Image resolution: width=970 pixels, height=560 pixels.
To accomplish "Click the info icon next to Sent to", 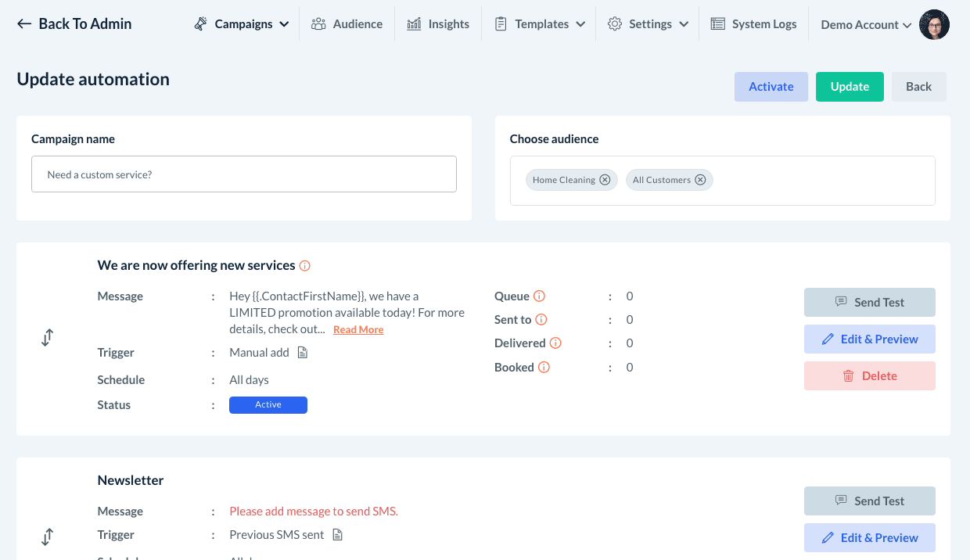I will pyautogui.click(x=541, y=320).
